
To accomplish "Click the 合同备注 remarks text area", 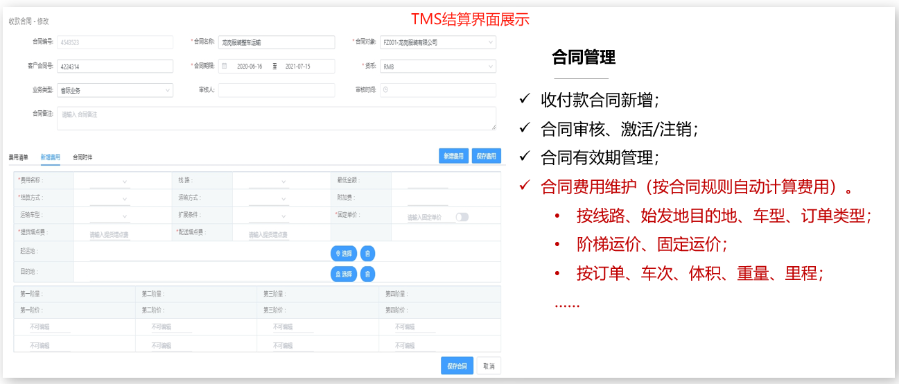I will click(x=276, y=118).
